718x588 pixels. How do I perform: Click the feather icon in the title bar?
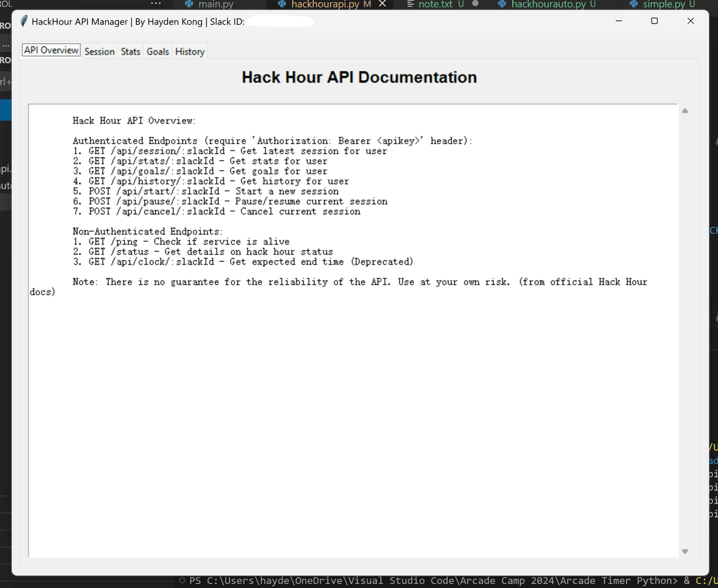24,21
